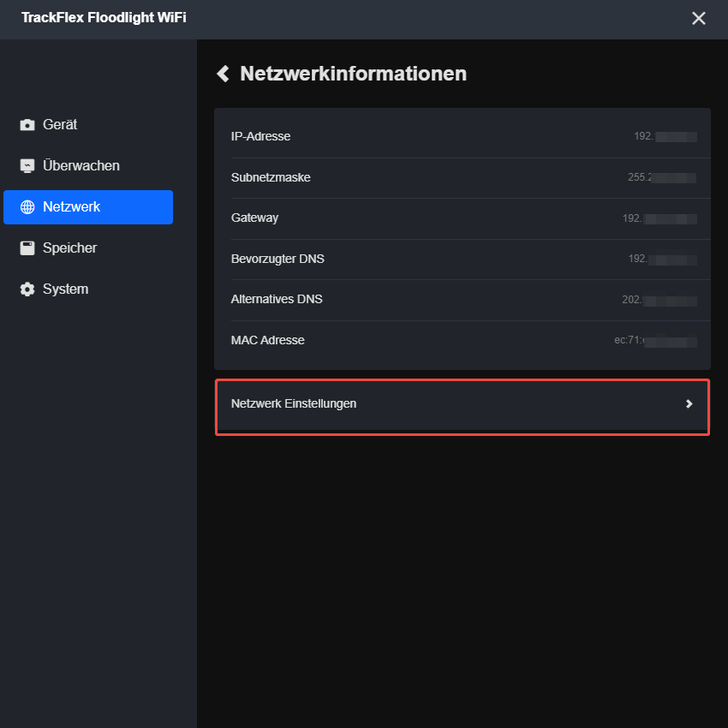Go back using the arrow beside Netzwerkinformationen

(224, 74)
